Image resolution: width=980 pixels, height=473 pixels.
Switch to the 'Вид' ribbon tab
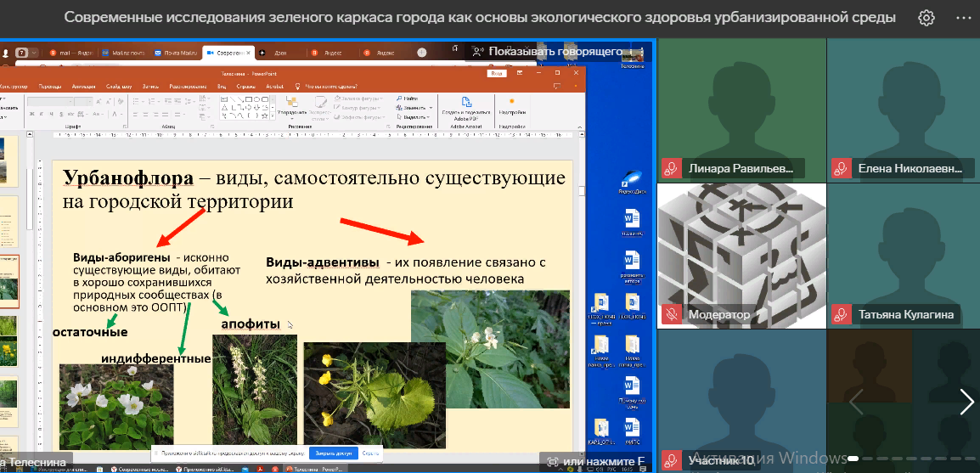click(x=221, y=87)
